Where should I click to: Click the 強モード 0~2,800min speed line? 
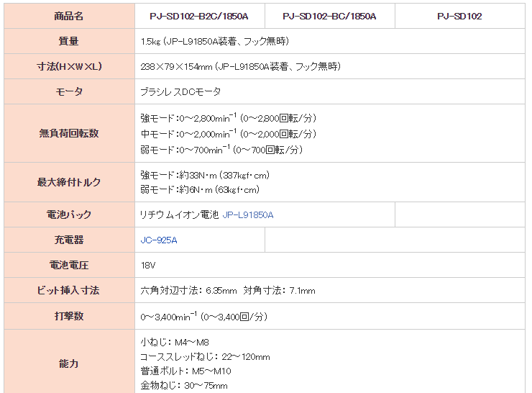point(229,118)
